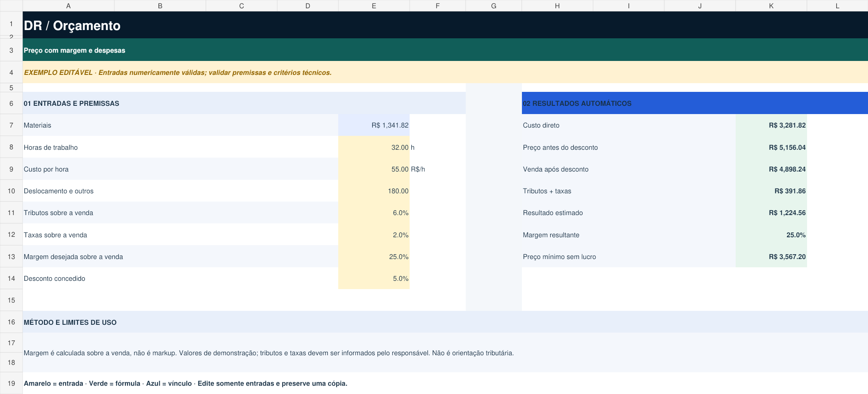The height and width of the screenshot is (394, 868).
Task: Click column L header
Action: click(x=837, y=6)
